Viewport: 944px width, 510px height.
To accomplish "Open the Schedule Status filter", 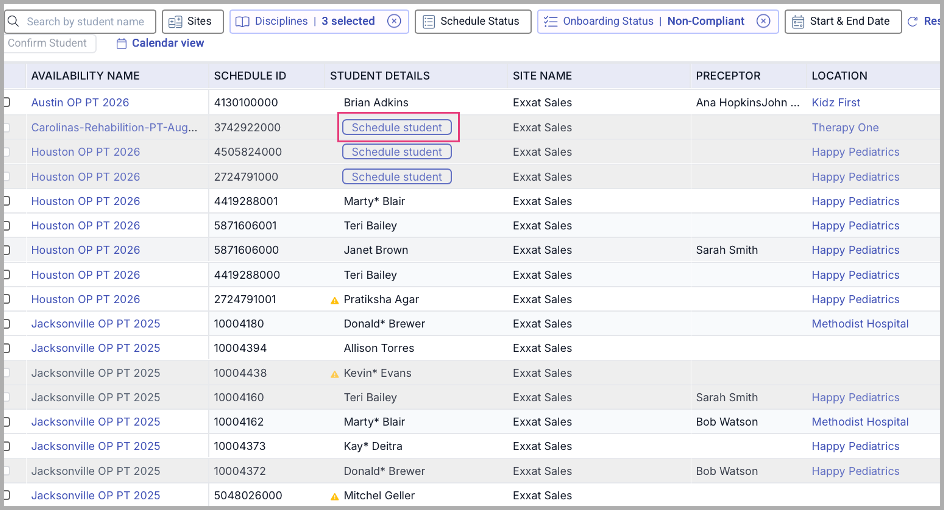I will pyautogui.click(x=473, y=22).
